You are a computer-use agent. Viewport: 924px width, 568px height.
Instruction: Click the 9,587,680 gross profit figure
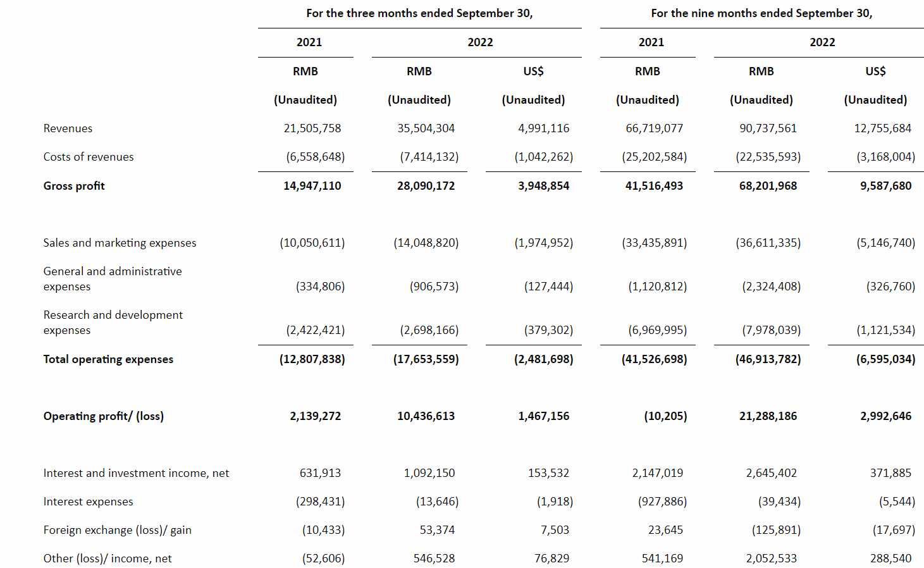885,186
